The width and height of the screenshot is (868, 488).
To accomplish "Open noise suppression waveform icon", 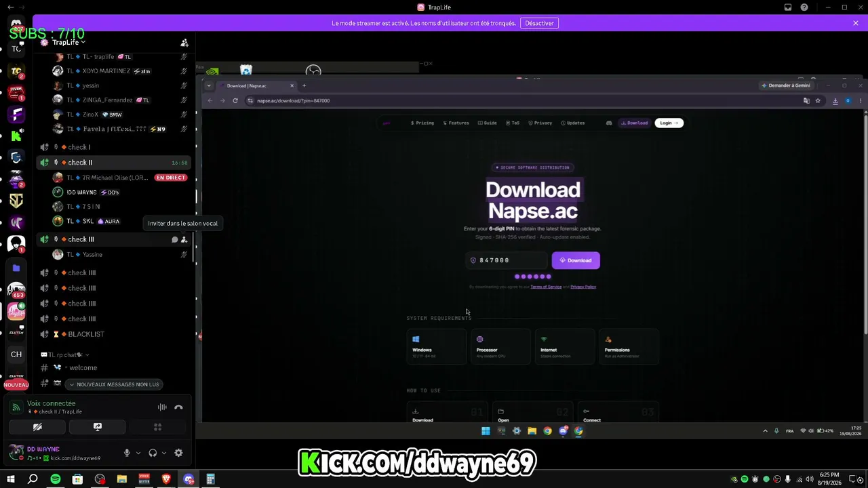I will [x=162, y=407].
